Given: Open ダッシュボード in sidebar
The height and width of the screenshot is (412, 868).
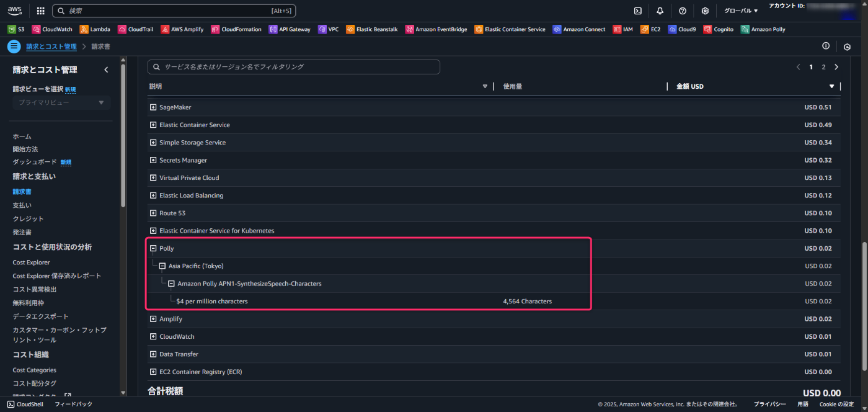Looking at the screenshot, I should tap(35, 162).
